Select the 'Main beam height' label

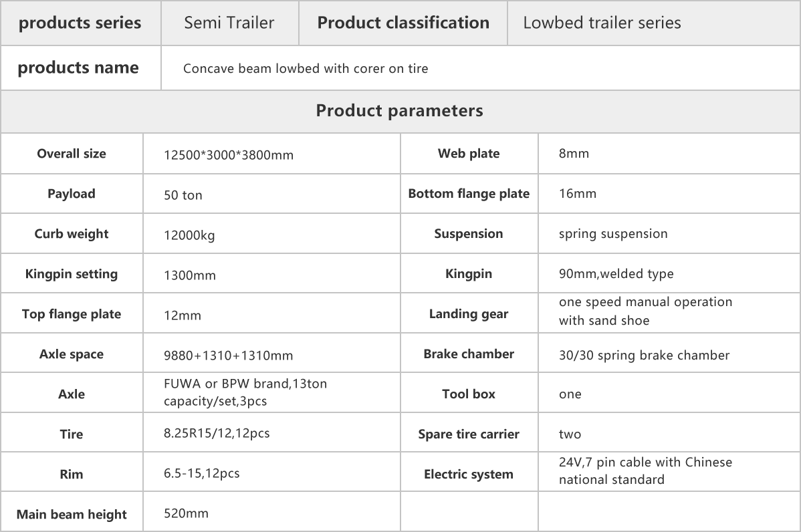72,515
